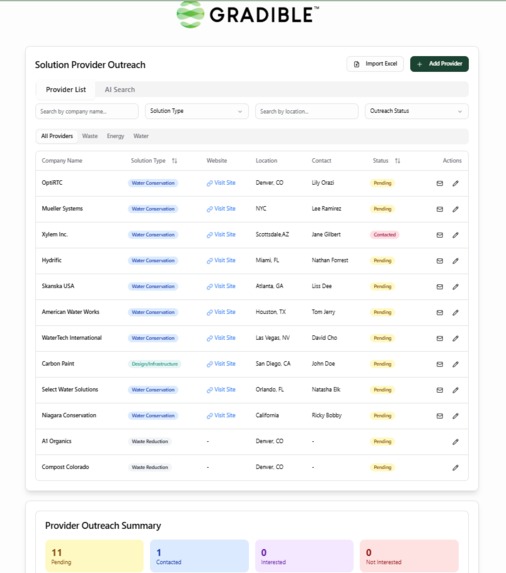This screenshot has height=573, width=506.
Task: Email the Carbon Paint provider
Action: pyautogui.click(x=440, y=364)
